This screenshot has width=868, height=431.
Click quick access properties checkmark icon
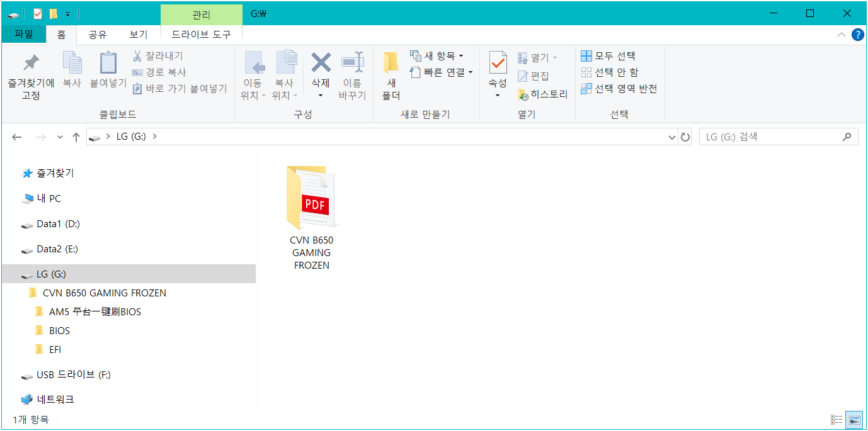click(x=37, y=14)
